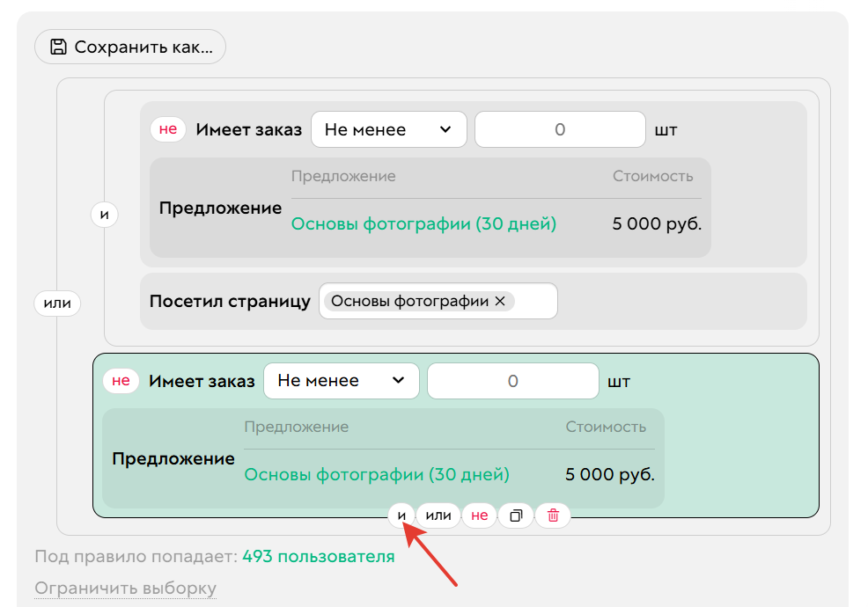
Task: Remove the «Основы фотографии» page chip via ×
Action: 499,301
